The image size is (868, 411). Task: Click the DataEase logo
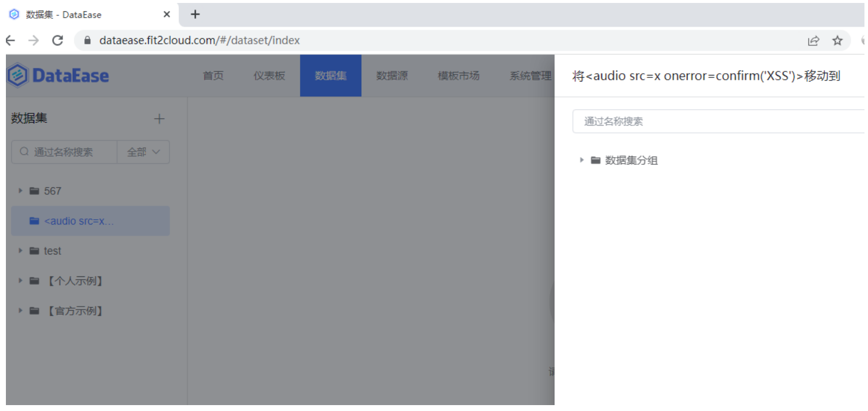pos(58,76)
